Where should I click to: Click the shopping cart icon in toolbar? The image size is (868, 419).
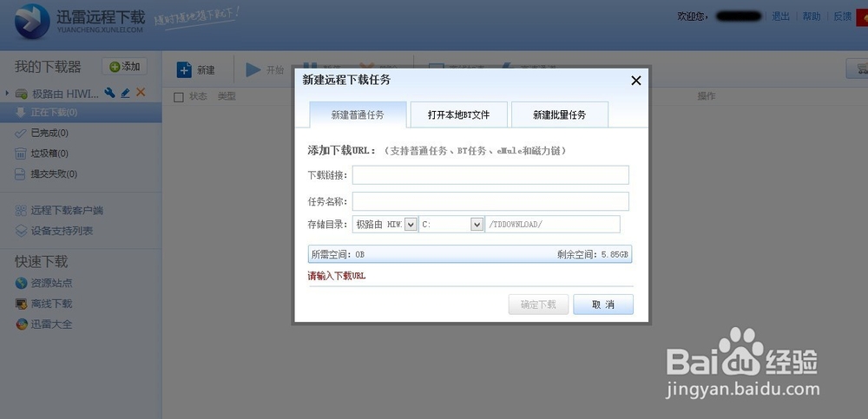[861, 68]
